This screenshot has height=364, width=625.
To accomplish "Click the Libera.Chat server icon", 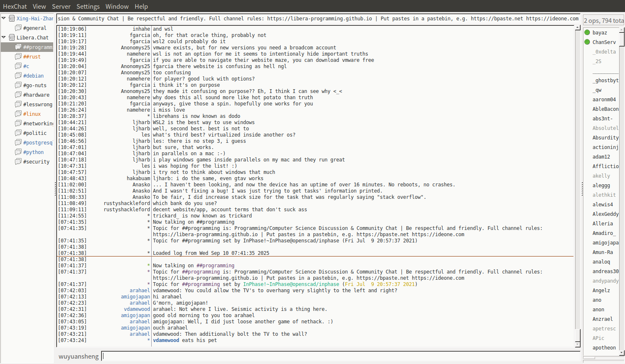I will (x=12, y=37).
